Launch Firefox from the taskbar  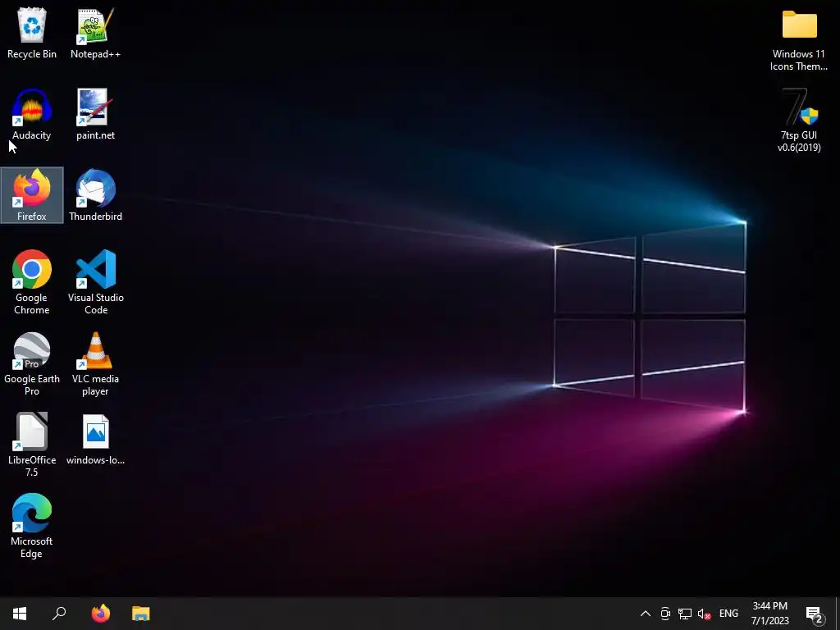click(101, 614)
